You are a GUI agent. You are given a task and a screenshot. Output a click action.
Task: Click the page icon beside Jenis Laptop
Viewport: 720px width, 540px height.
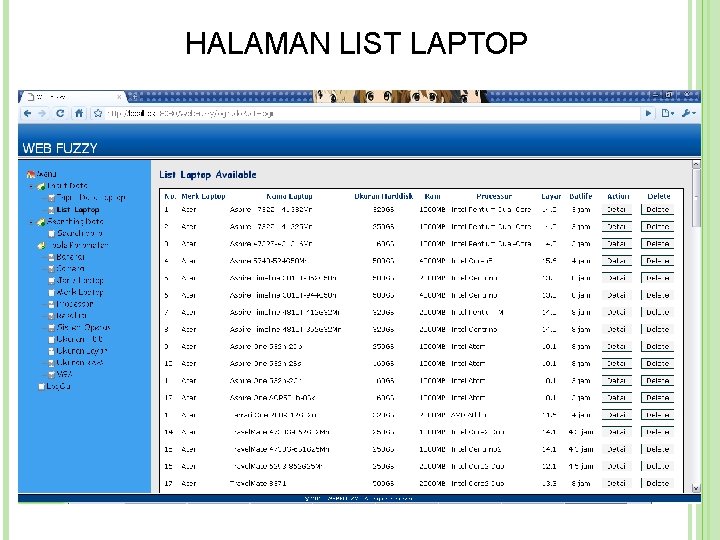point(51,281)
